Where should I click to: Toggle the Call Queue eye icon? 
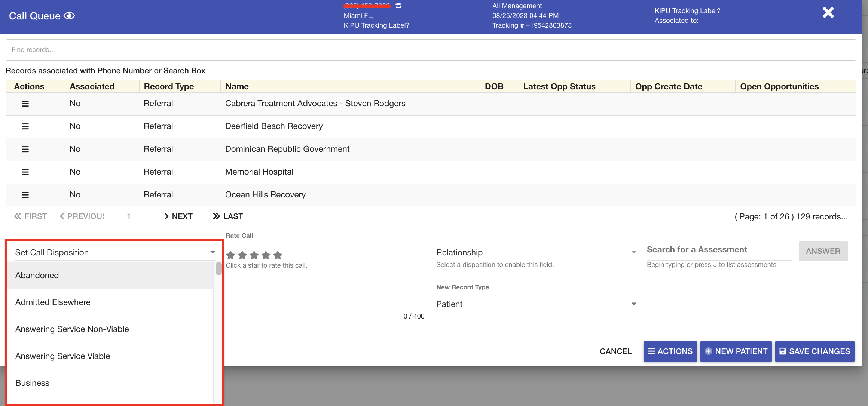(69, 16)
